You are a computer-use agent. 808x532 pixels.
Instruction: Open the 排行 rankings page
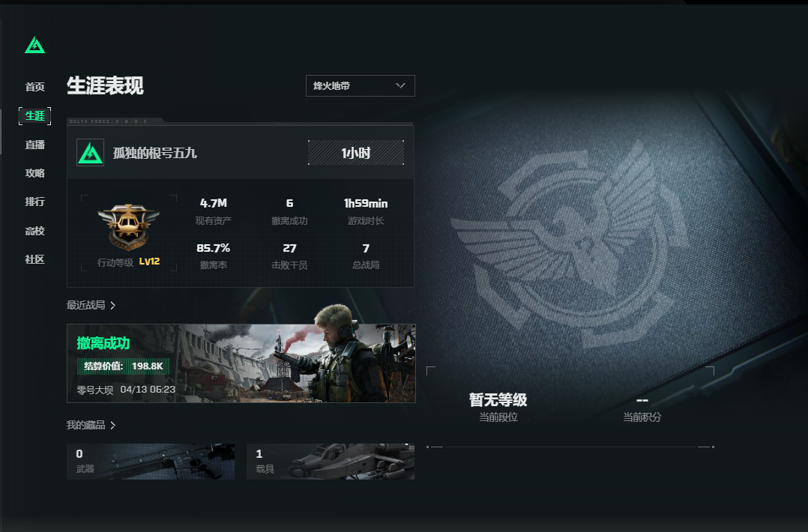tap(35, 202)
